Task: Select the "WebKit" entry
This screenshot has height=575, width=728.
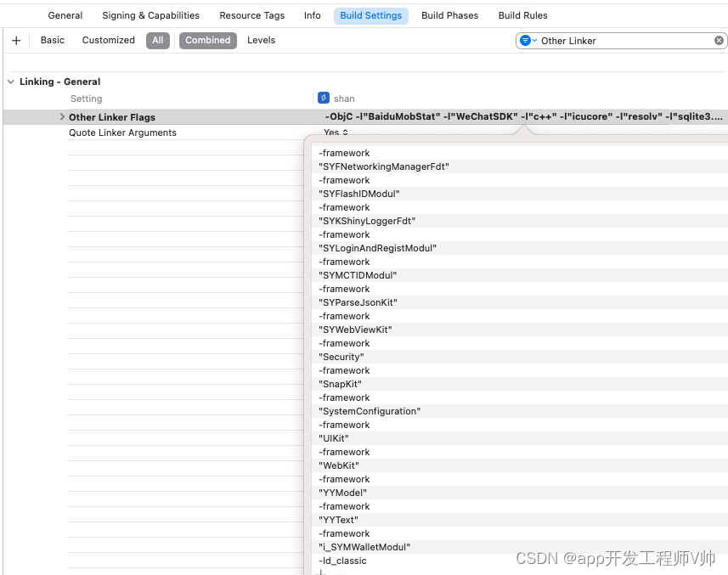Action: (x=339, y=465)
